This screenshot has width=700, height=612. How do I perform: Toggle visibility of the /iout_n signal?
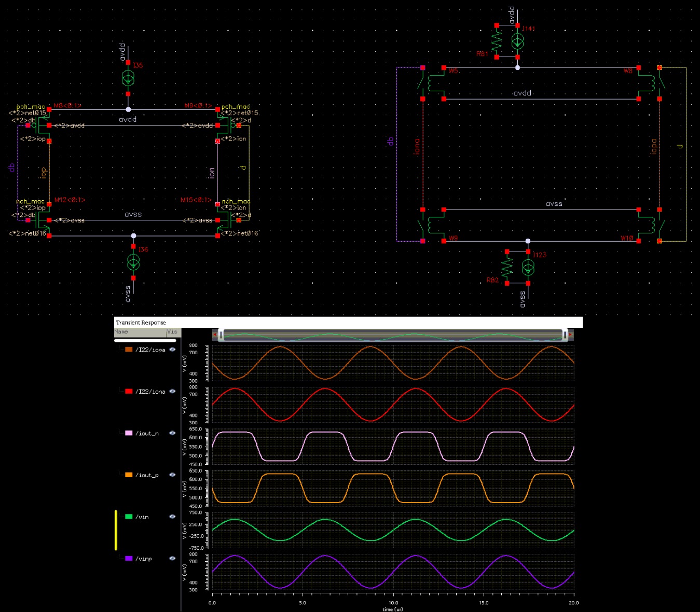tap(172, 433)
